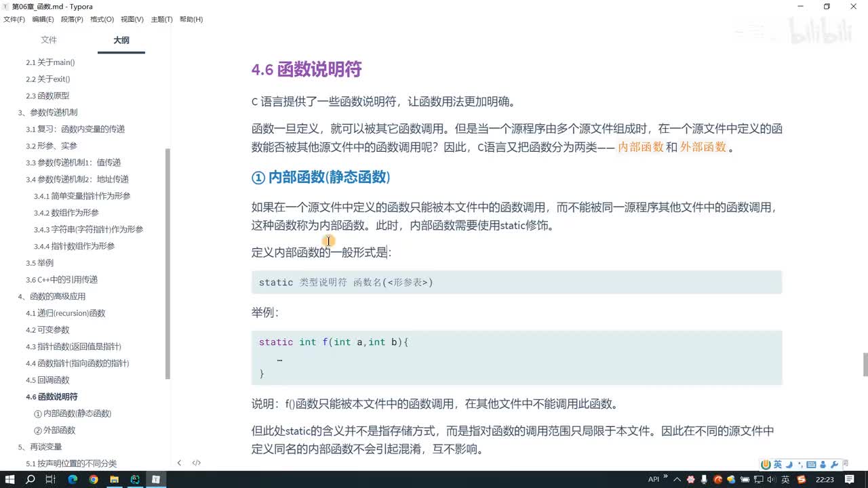Open the 视图(V) menu
This screenshot has height=488, width=868.
(x=132, y=19)
